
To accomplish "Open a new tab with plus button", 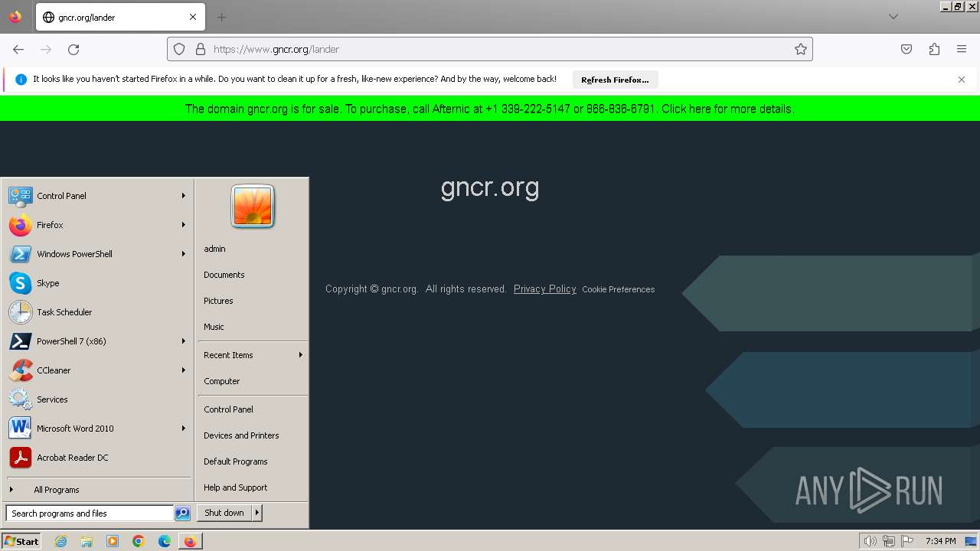I will click(221, 17).
